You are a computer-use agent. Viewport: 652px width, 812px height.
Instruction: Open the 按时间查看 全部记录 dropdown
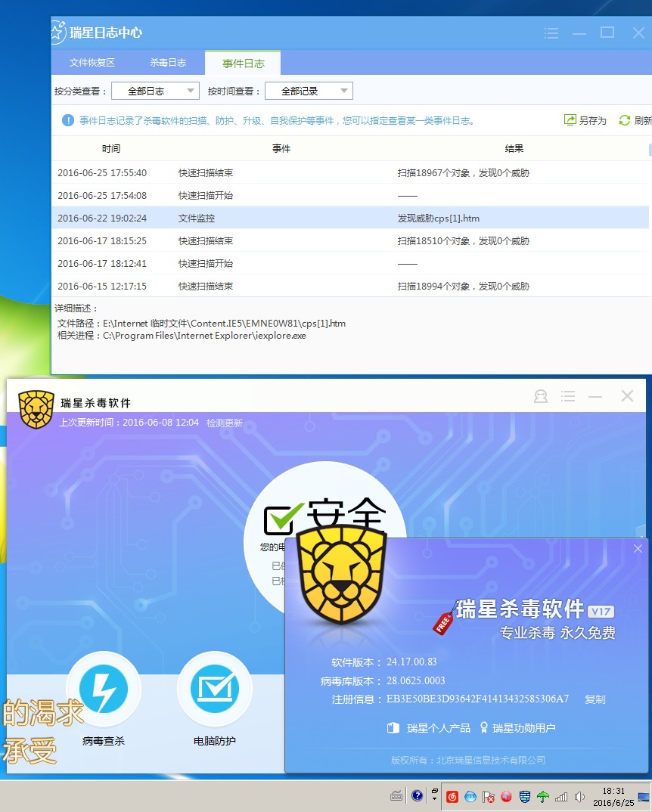pyautogui.click(x=309, y=91)
